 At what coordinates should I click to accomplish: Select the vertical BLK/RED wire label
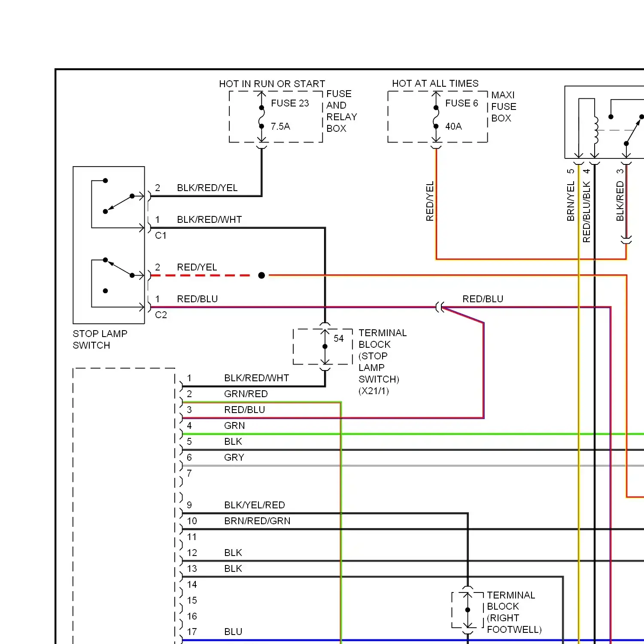point(620,201)
